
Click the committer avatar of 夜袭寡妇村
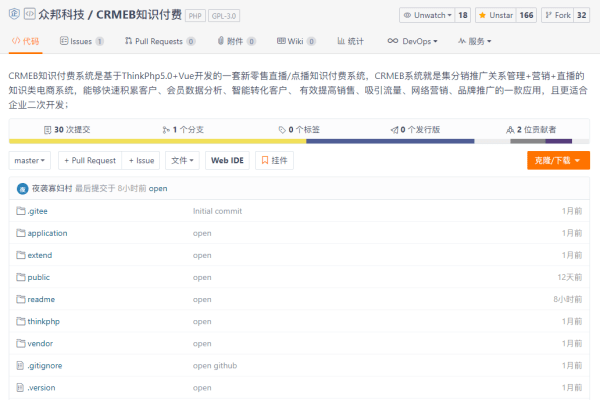tap(23, 189)
